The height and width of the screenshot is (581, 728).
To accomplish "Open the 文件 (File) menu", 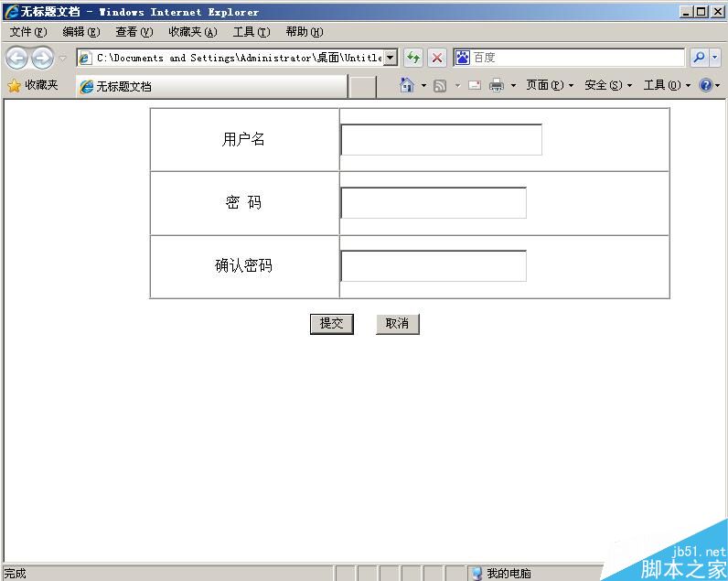I will pos(27,32).
